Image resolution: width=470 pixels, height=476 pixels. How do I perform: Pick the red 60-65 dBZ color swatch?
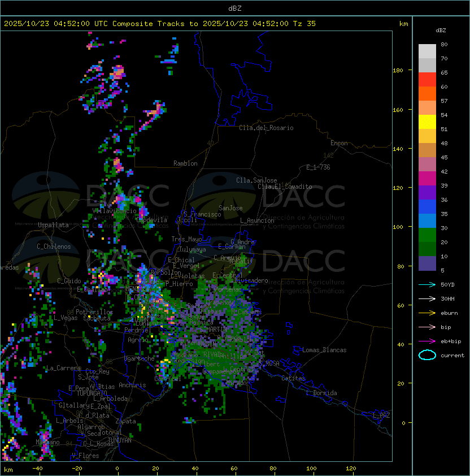(427, 79)
